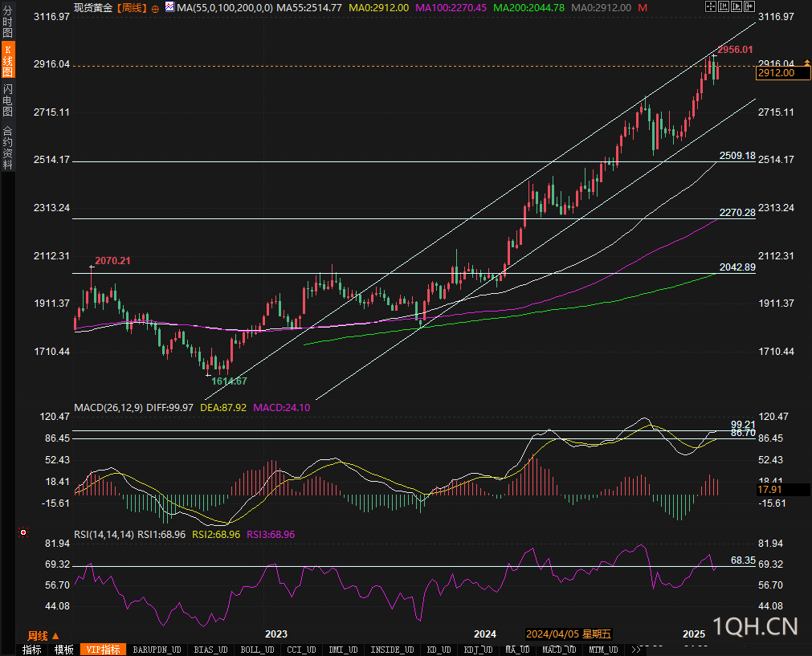Click the orange arrow above the 2912.00 price tag
The width and height of the screenshot is (812, 656).
(806, 63)
